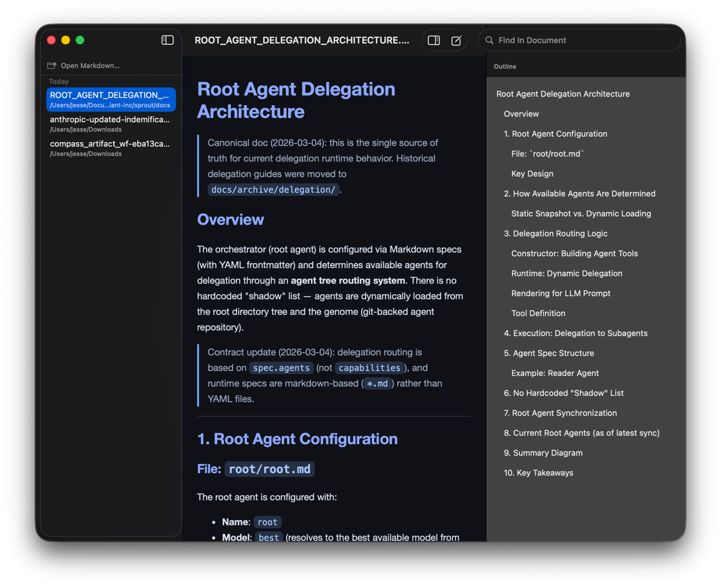This screenshot has width=721, height=588.
Task: Click the docs/archive/delegation/ inline code text
Action: pos(273,189)
